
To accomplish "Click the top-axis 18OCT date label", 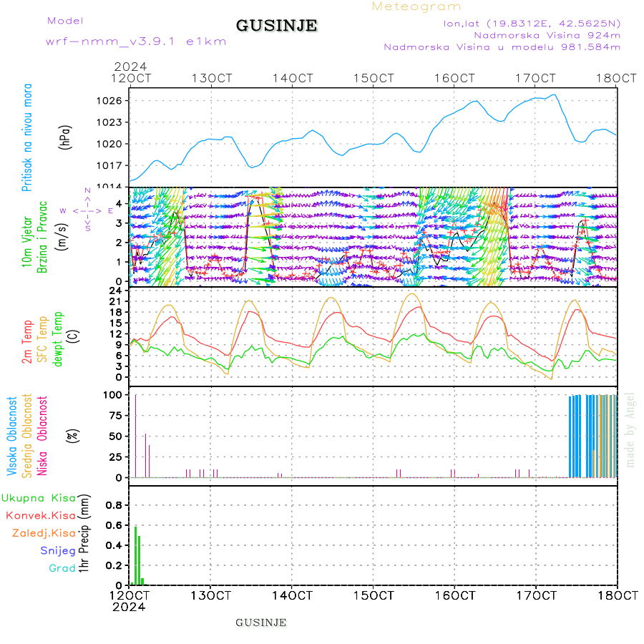I will 616,79.
